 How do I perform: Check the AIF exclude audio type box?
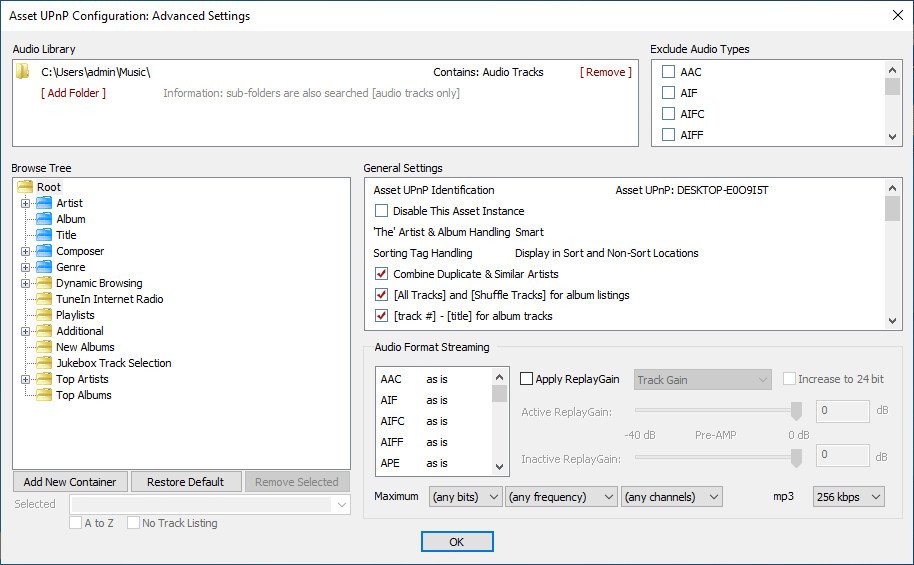669,93
